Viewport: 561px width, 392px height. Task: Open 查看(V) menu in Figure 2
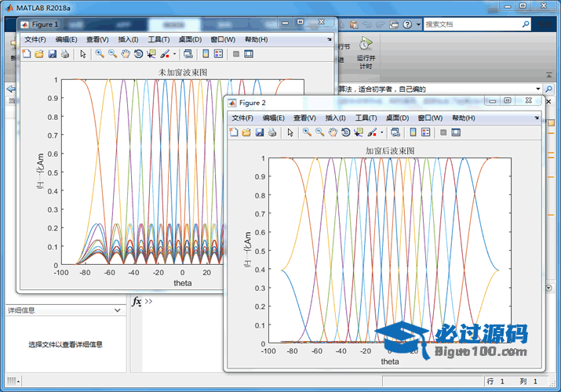[304, 118]
